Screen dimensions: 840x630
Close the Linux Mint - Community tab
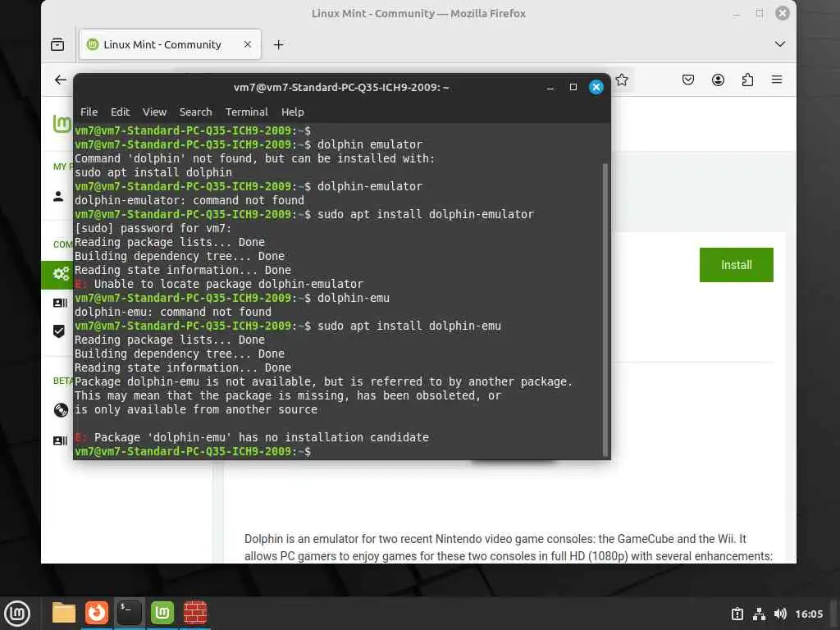click(248, 44)
